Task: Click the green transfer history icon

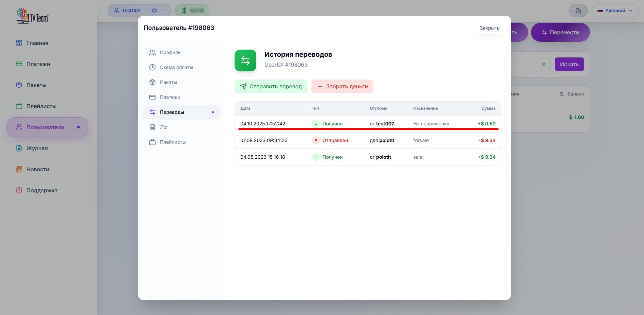Action: coord(245,60)
